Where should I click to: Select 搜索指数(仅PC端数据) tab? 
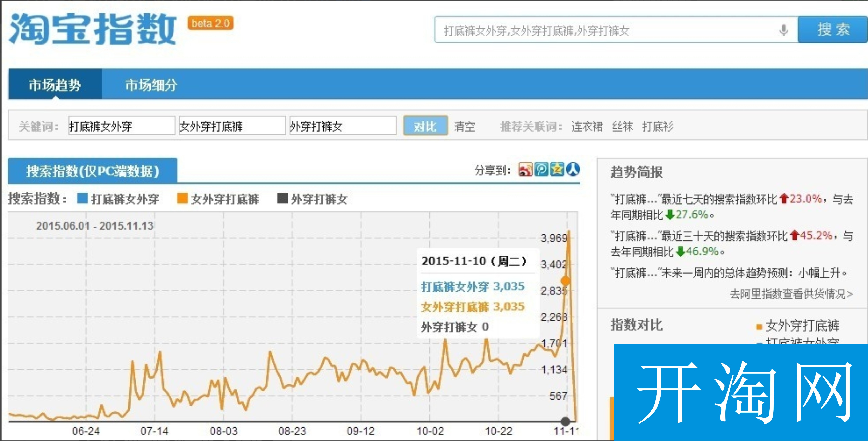(93, 171)
